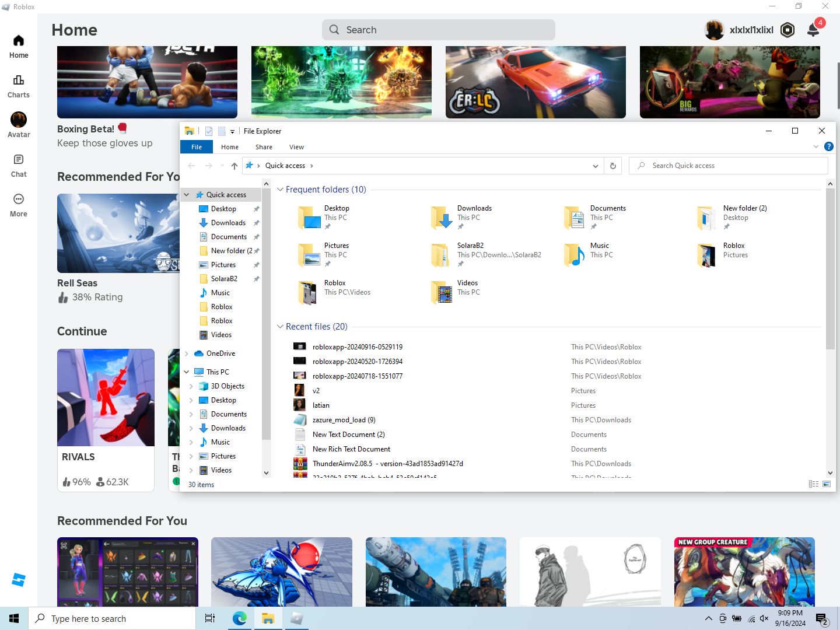840x630 pixels.
Task: Open Roblox Chat from the sidebar
Action: [x=19, y=165]
